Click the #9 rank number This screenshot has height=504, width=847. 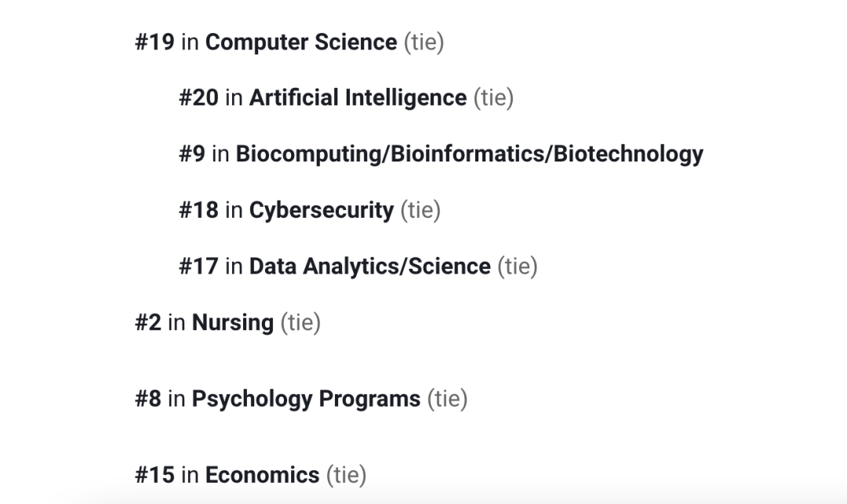pyautogui.click(x=191, y=154)
